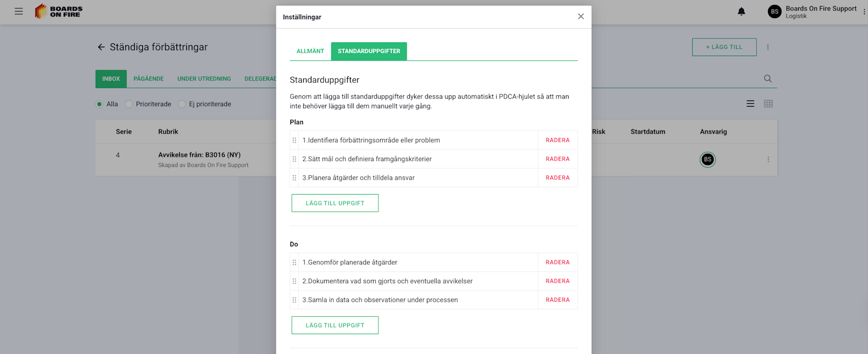Viewport: 868px width, 354px height.
Task: Open row options for Avvikelse B3016
Action: (768, 159)
